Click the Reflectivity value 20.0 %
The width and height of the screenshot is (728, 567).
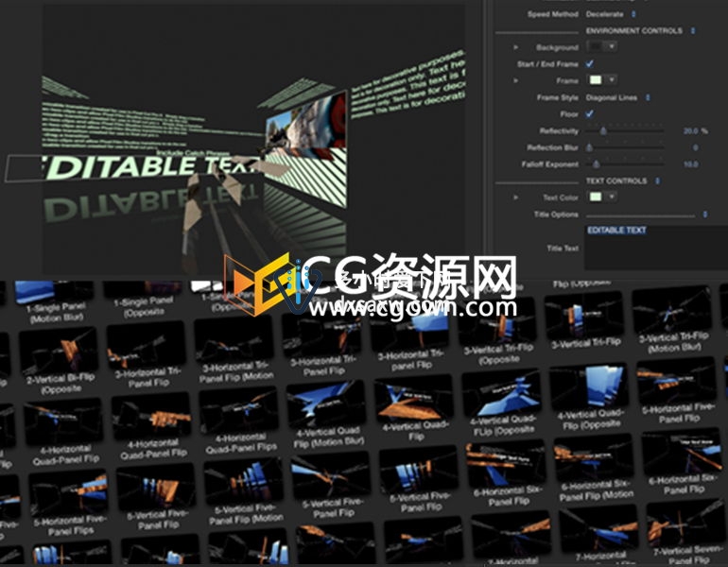(695, 131)
